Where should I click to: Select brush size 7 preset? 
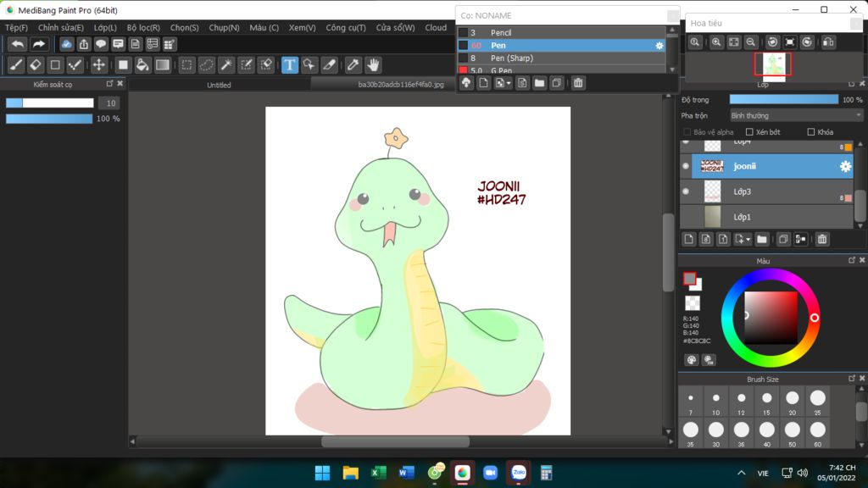pos(691,402)
